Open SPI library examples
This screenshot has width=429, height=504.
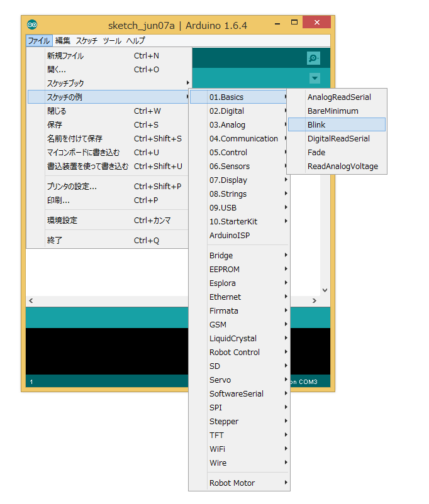(x=240, y=408)
